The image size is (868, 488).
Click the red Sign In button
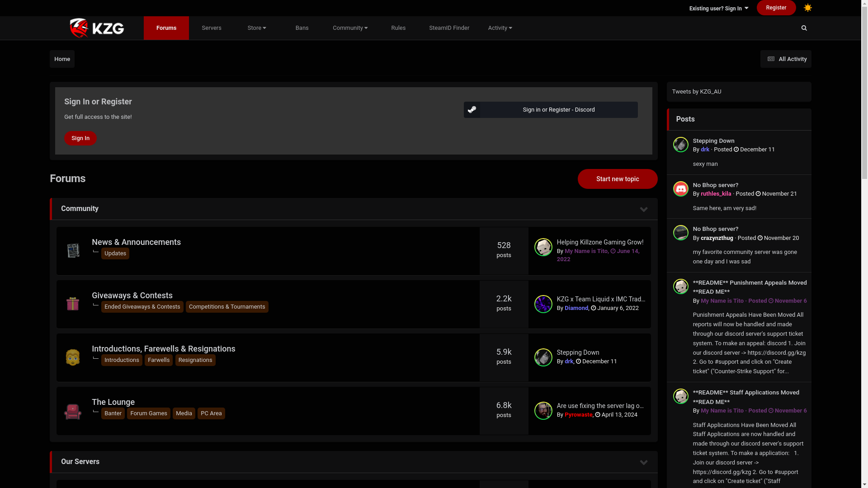(80, 138)
